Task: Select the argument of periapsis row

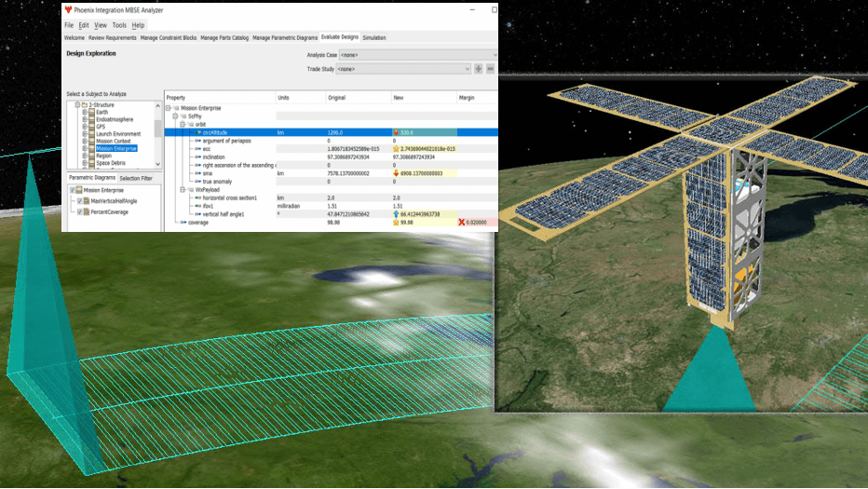Action: pyautogui.click(x=331, y=141)
